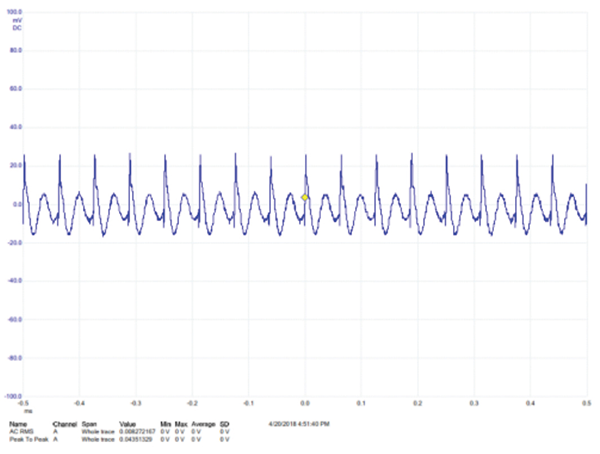The width and height of the screenshot is (600, 454).
Task: Click the yellow trigger diamond marker
Action: [x=305, y=198]
